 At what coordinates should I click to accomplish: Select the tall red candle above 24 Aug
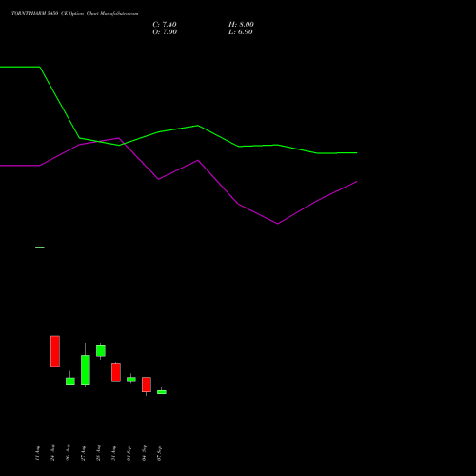click(x=55, y=351)
